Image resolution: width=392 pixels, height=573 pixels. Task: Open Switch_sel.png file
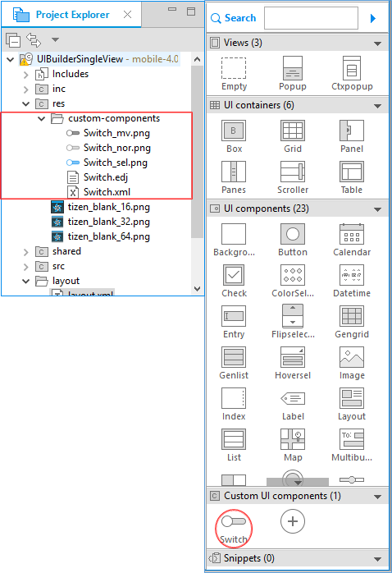click(x=107, y=163)
